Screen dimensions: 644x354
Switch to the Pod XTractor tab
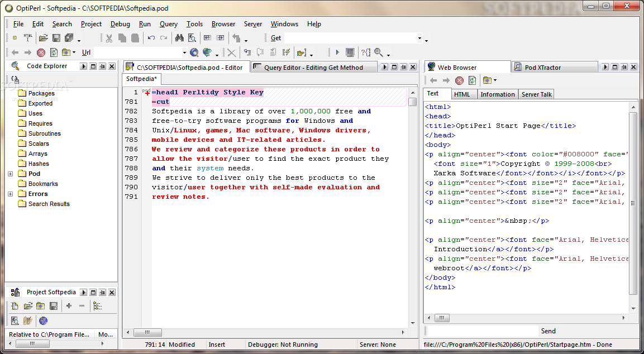coord(555,68)
